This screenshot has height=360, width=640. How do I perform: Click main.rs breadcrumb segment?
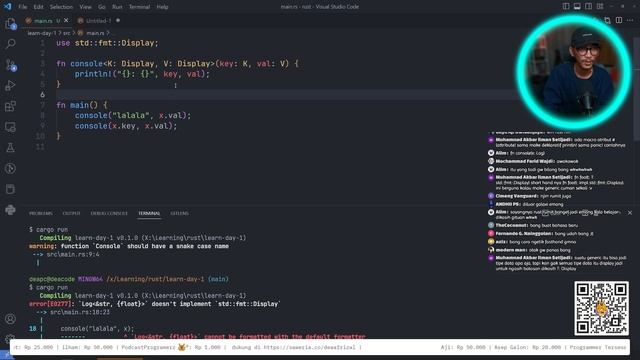tap(95, 33)
